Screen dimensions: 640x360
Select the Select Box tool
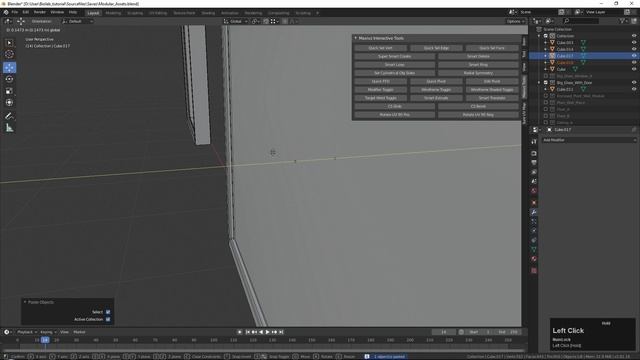(9, 43)
